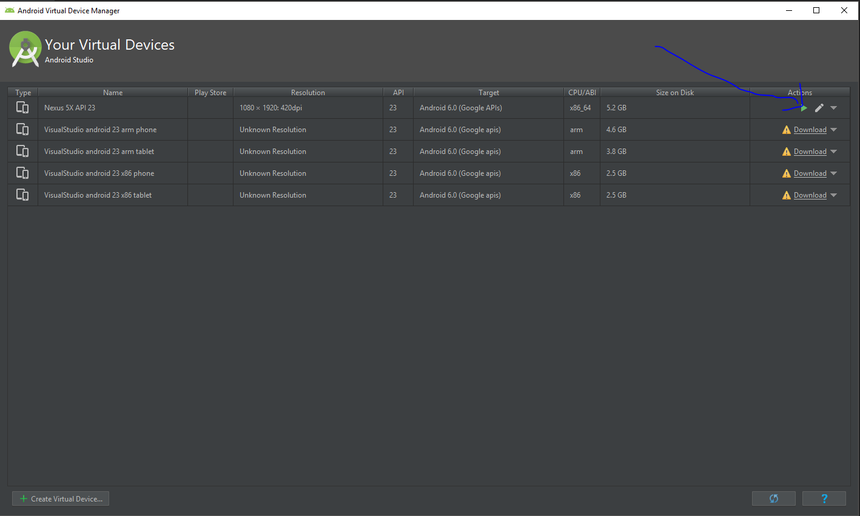Launch the Nexus 5X API 23 emulator
860x516 pixels.
[x=804, y=108]
